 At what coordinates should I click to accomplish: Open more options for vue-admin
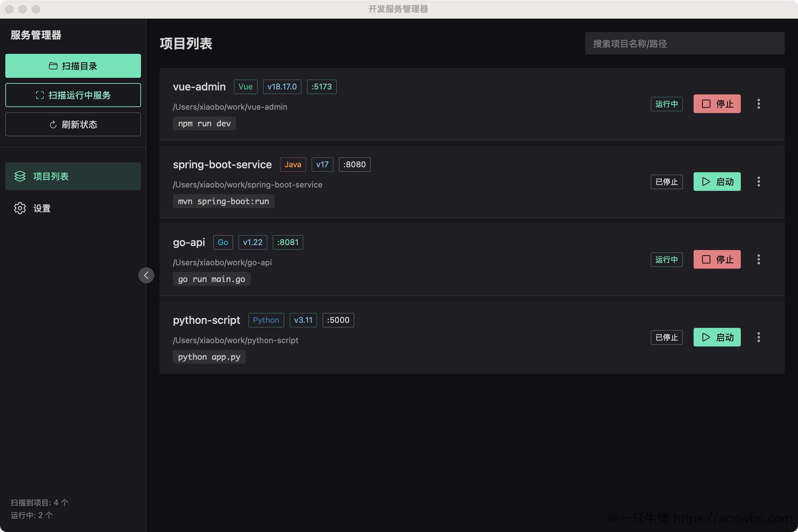point(759,104)
